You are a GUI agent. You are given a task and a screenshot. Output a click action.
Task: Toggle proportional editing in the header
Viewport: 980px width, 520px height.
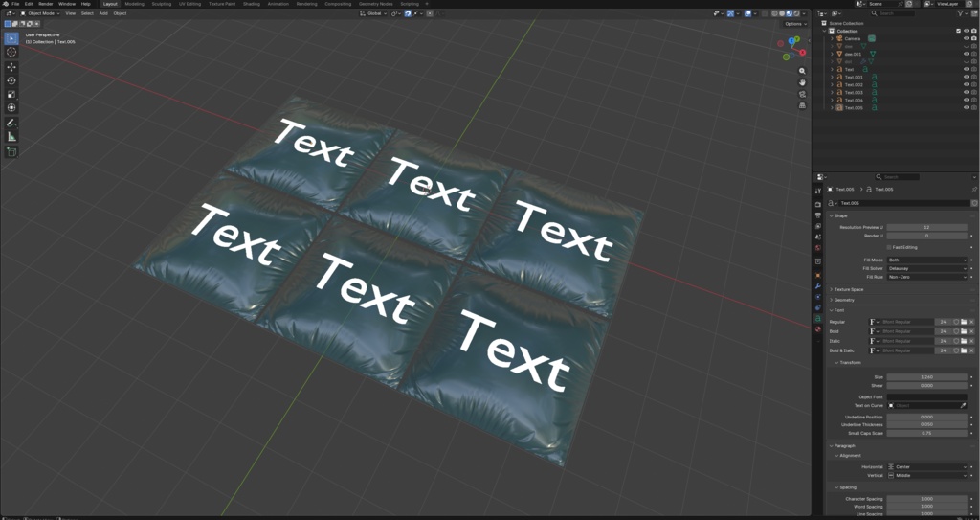click(430, 13)
